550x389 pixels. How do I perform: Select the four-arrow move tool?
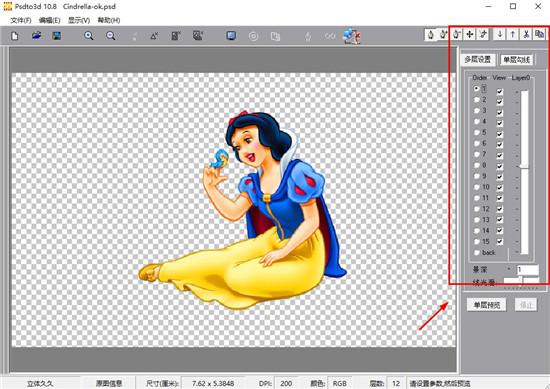(x=469, y=34)
